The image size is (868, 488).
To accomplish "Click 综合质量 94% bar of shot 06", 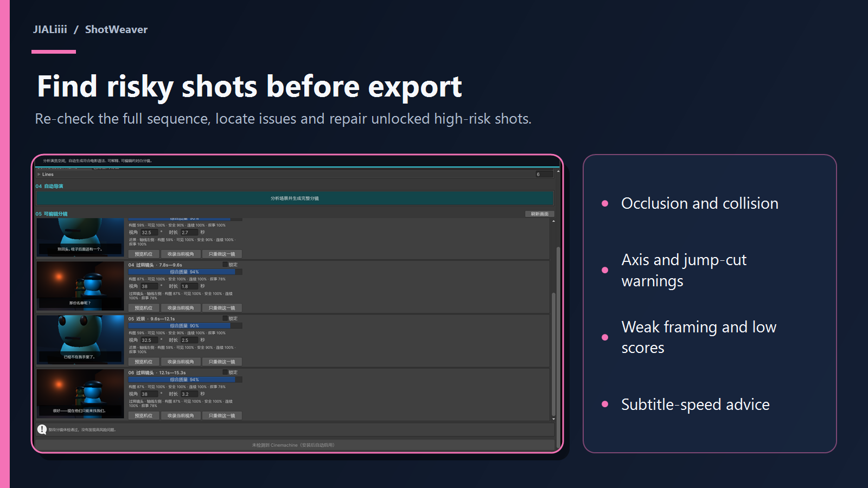I will tap(185, 380).
